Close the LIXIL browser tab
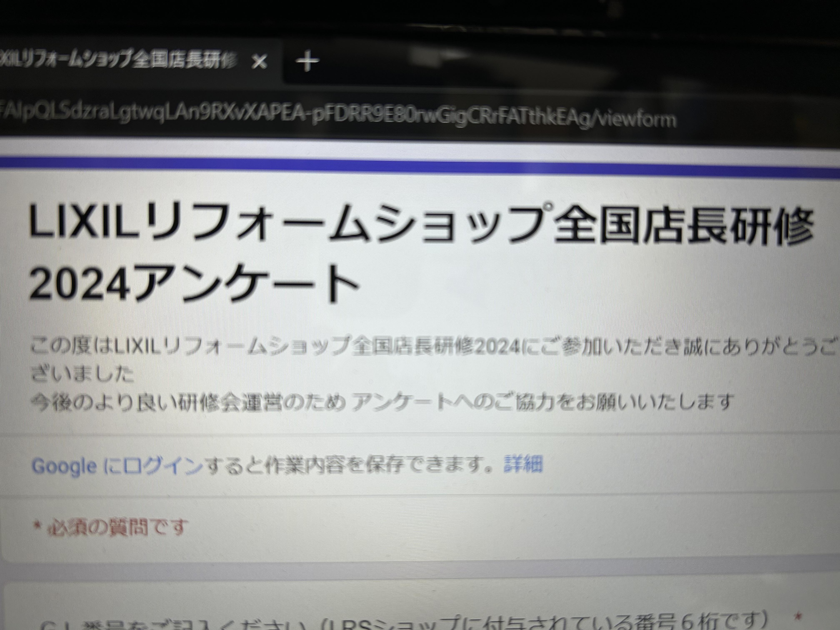The image size is (840, 630). click(260, 61)
